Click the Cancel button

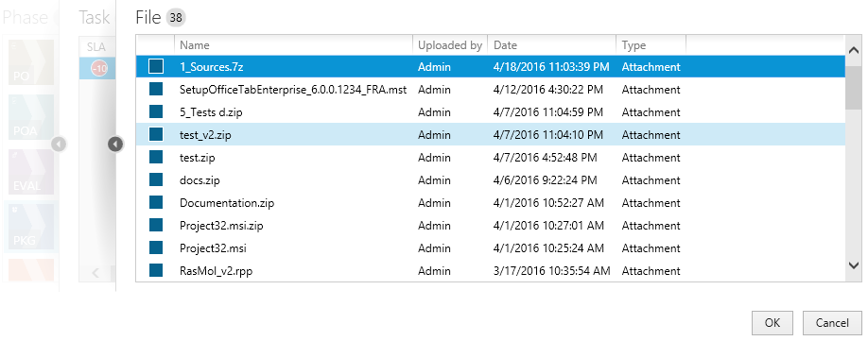pyautogui.click(x=832, y=323)
